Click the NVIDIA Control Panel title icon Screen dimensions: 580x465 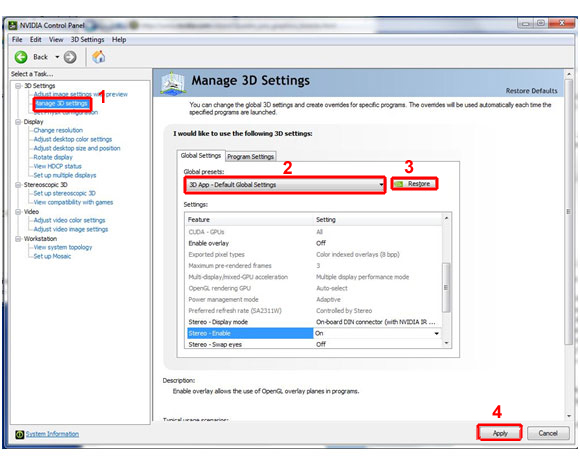tap(13, 25)
